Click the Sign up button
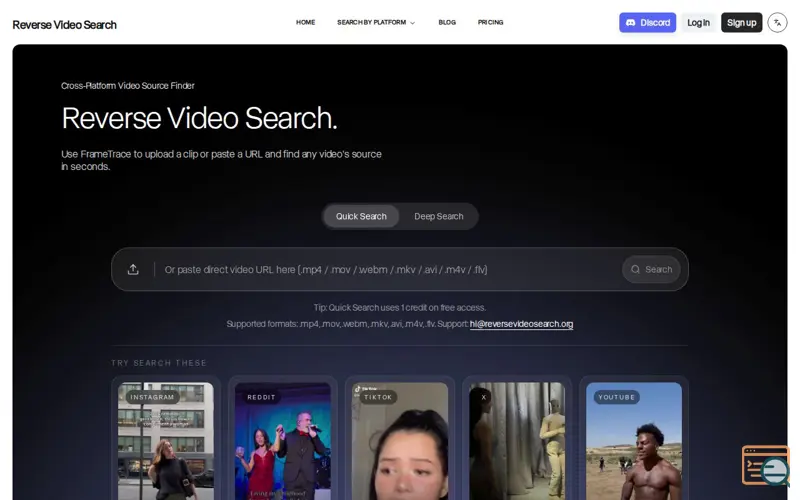The width and height of the screenshot is (800, 500). pos(741,22)
